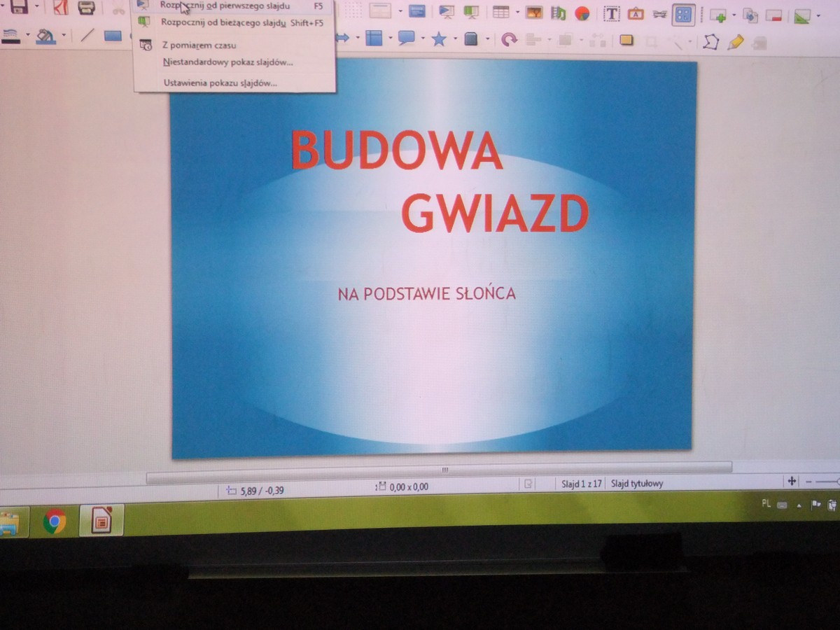This screenshot has height=630, width=840.
Task: Select the 'NA PODSTAWIE SŁOŃCA' subtitle
Action: [427, 294]
